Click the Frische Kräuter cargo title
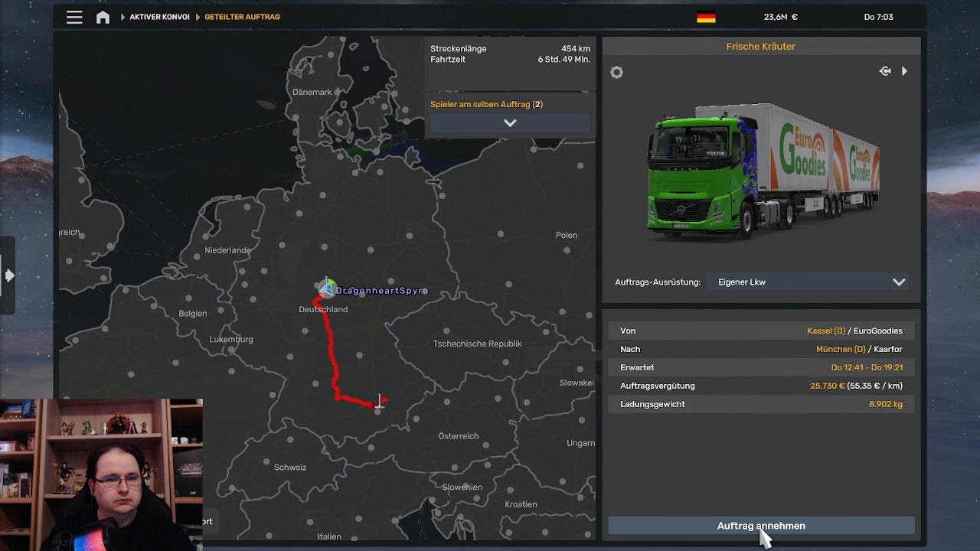This screenshot has width=980, height=551. point(761,47)
